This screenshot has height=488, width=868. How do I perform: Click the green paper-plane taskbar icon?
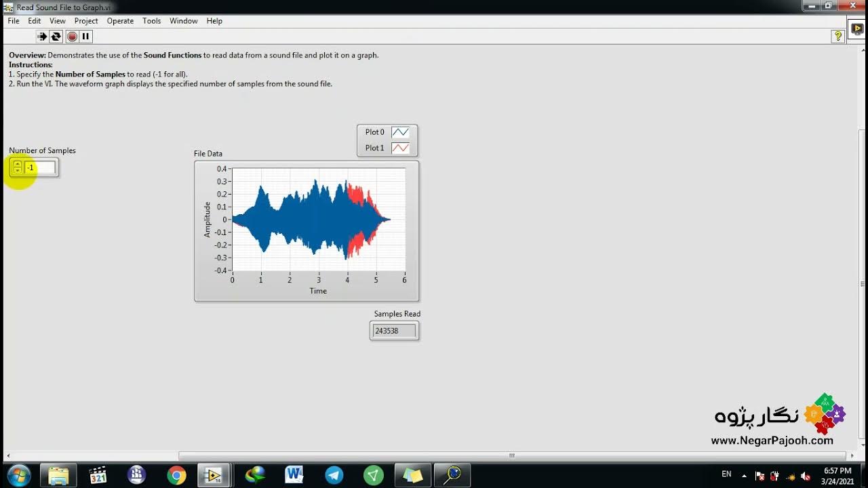[x=373, y=475]
